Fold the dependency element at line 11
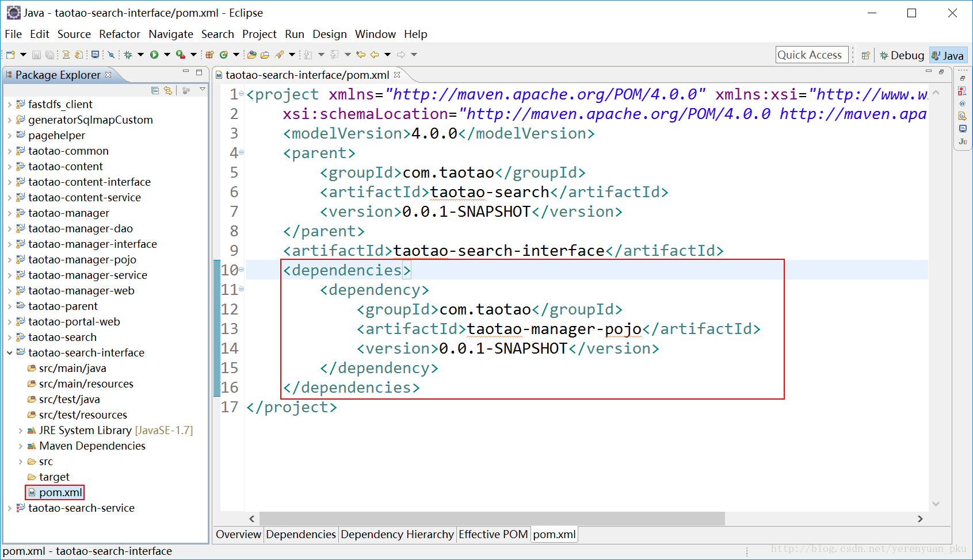 [242, 289]
